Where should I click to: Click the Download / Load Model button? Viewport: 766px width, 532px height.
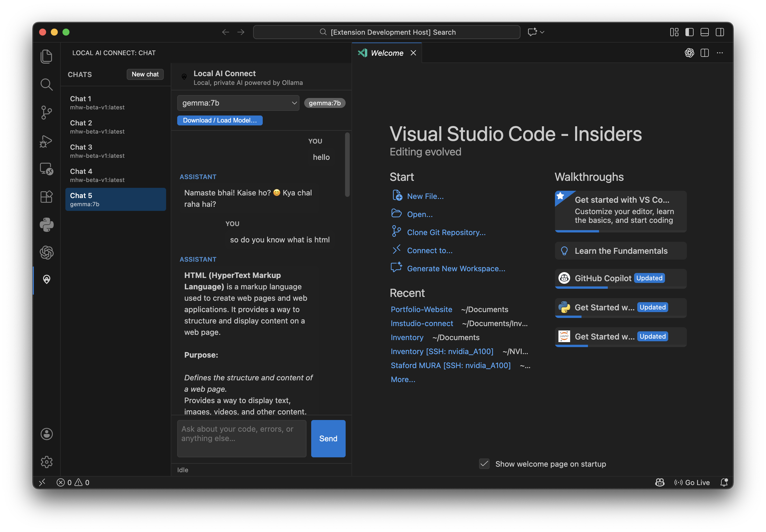click(x=220, y=120)
